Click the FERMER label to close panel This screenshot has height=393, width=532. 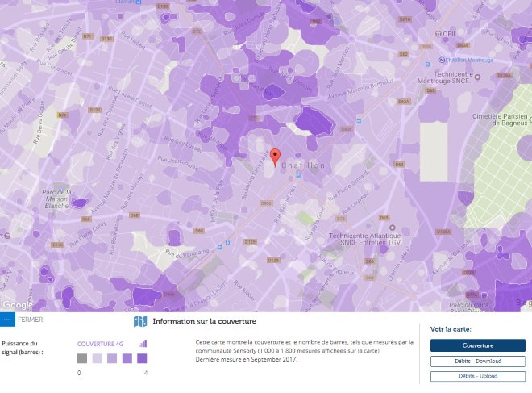(x=30, y=320)
